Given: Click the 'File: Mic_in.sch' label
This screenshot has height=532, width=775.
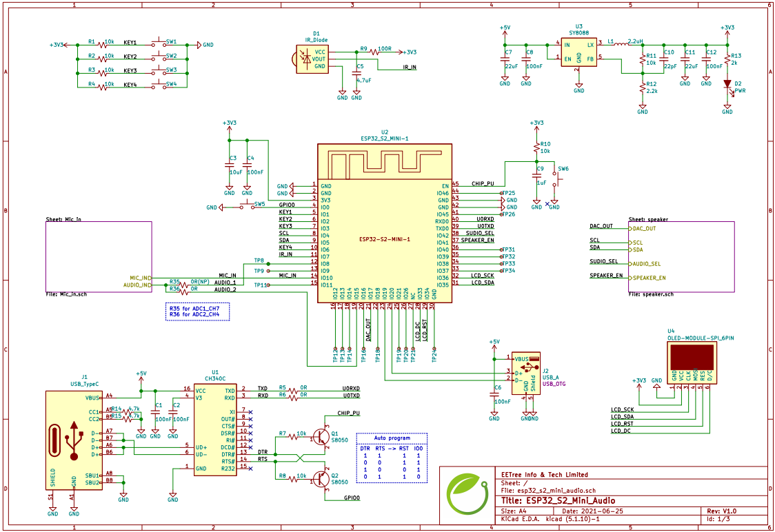Looking at the screenshot, I should (66, 294).
